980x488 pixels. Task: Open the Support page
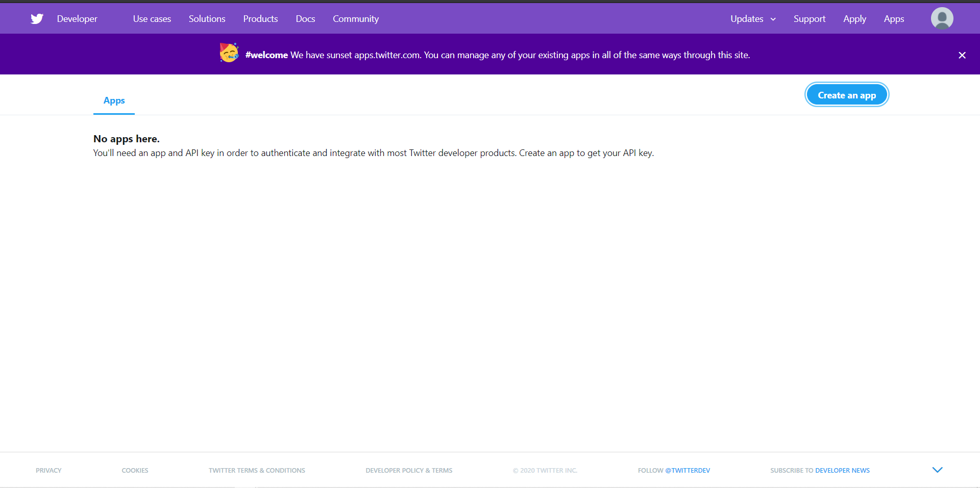[809, 19]
